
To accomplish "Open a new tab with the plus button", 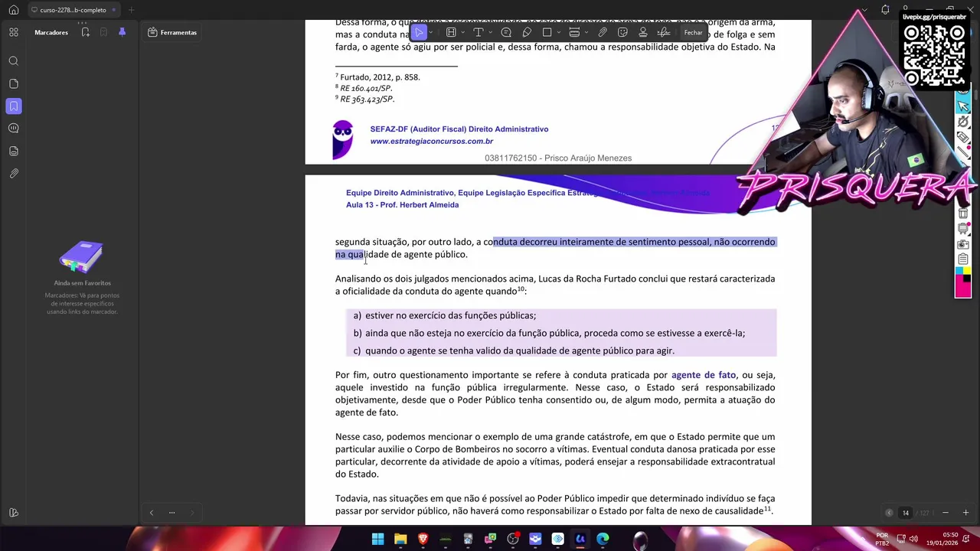I will (131, 10).
